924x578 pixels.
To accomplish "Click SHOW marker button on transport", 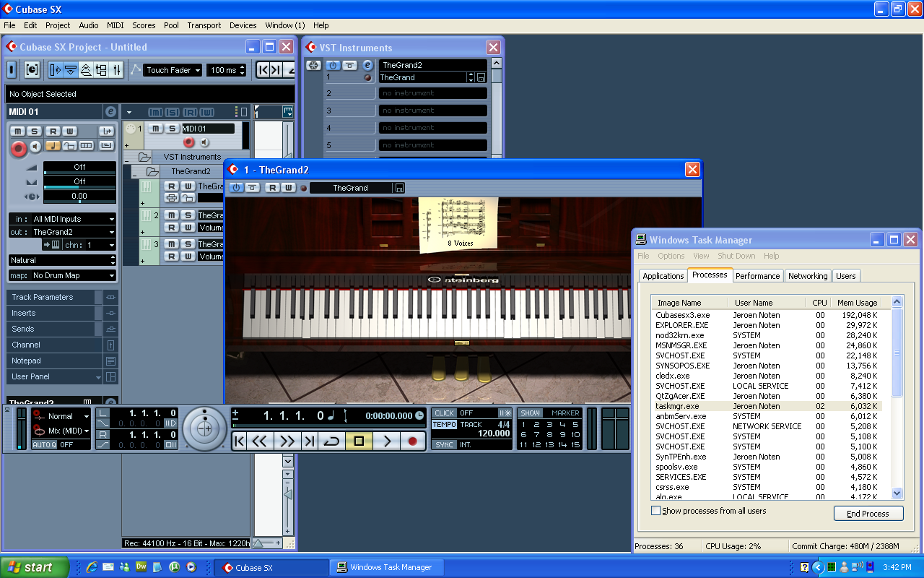I will click(x=530, y=413).
